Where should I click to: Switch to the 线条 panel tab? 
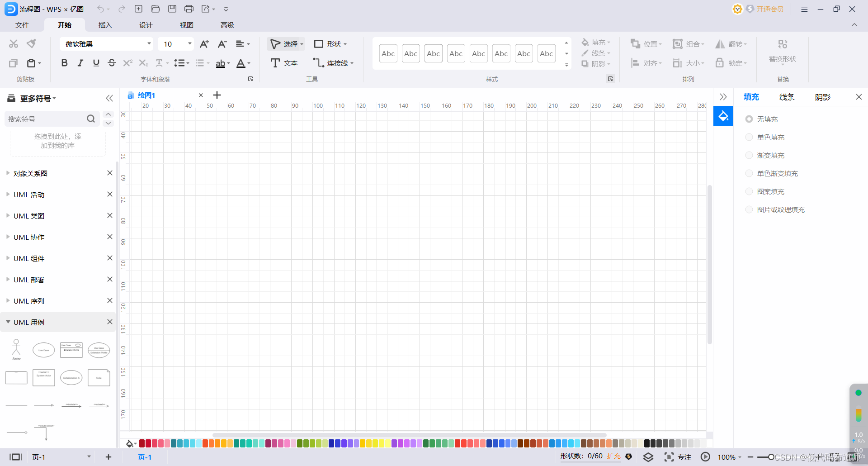tap(787, 97)
